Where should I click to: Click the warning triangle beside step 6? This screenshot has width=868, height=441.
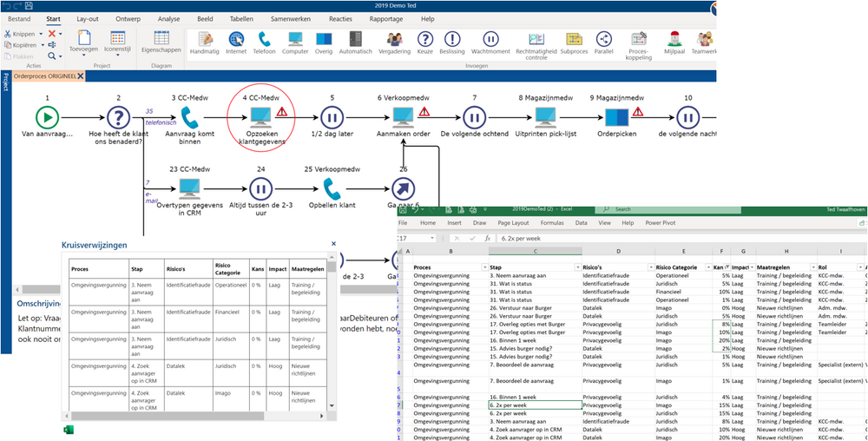point(424,112)
